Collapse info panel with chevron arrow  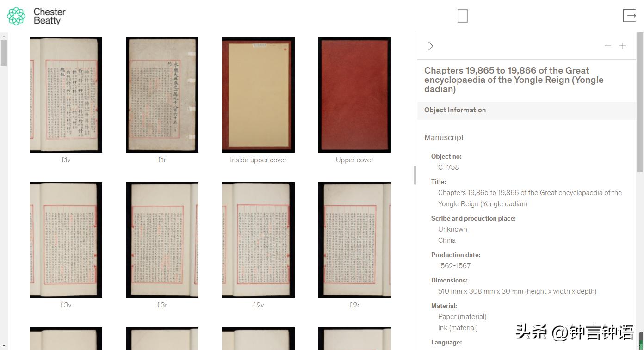(x=431, y=46)
